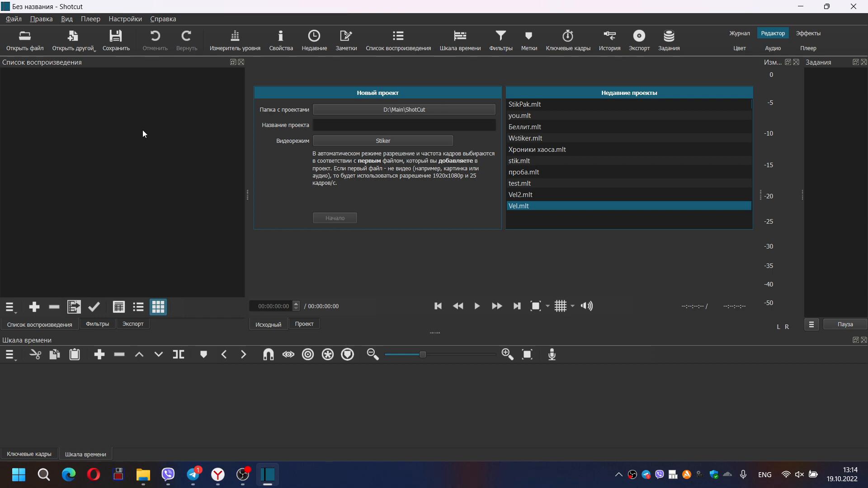Viewport: 868px width, 488px height.
Task: Expand the player zoom options arrow
Action: pos(547,306)
